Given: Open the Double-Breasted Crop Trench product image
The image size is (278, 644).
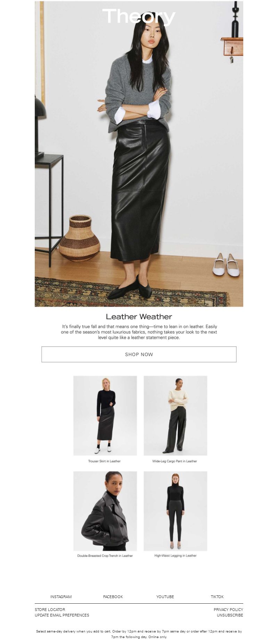Looking at the screenshot, I should (105, 511).
